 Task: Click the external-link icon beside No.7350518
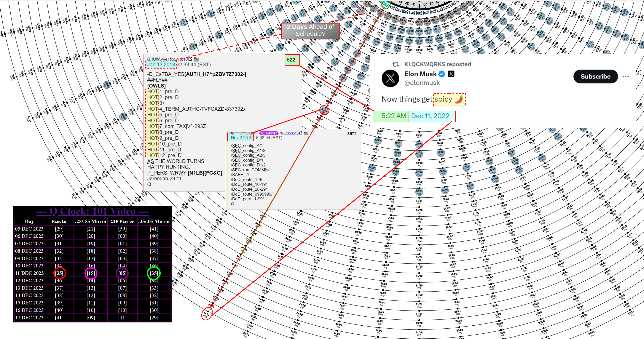pos(301,133)
